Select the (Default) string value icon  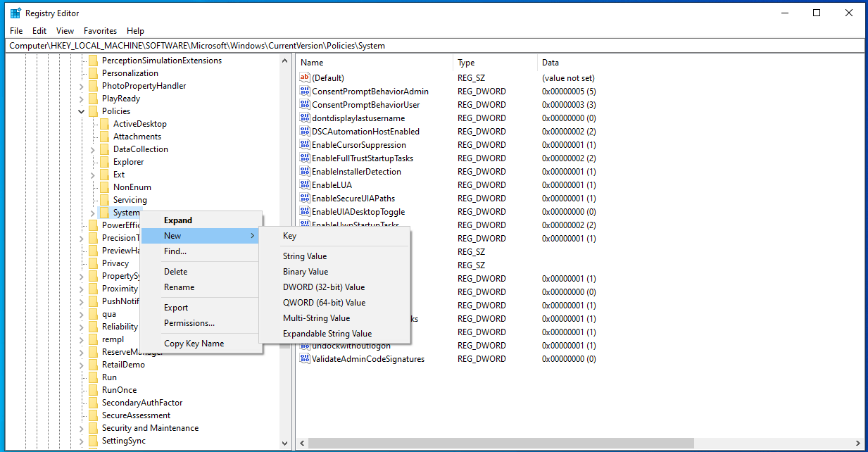pyautogui.click(x=305, y=77)
